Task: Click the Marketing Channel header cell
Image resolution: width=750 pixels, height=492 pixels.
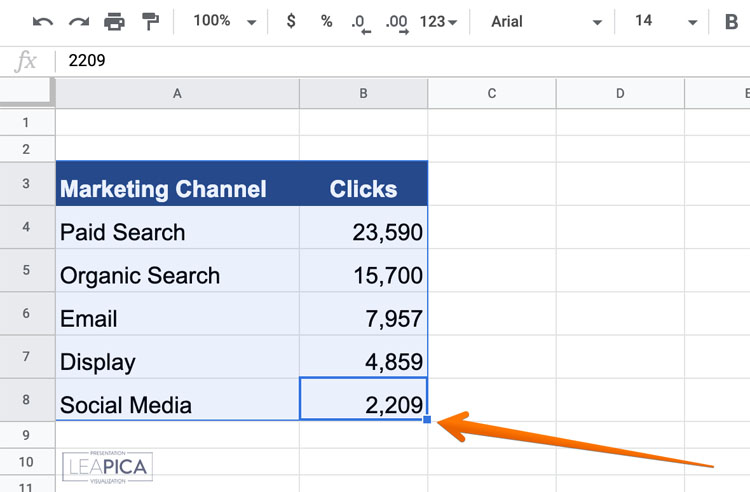Action: point(177,184)
